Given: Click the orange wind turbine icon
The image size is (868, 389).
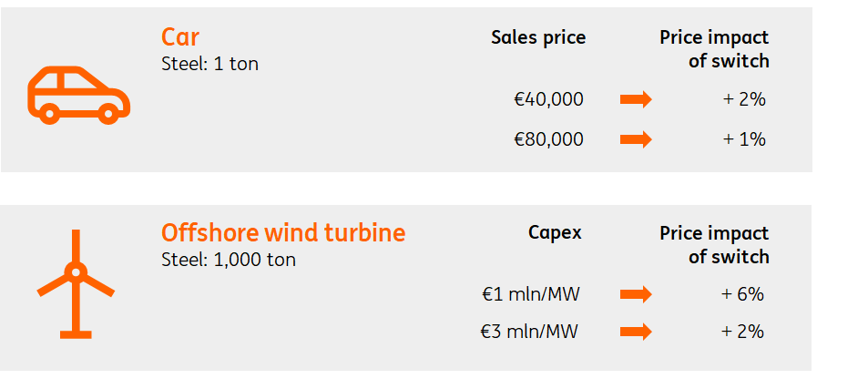Looking at the screenshot, I should 76,282.
